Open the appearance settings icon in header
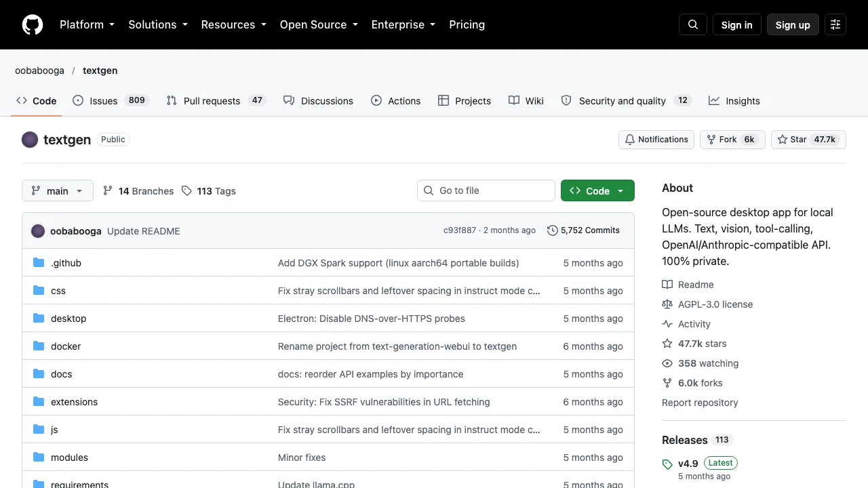The width and height of the screenshot is (868, 488). (835, 24)
